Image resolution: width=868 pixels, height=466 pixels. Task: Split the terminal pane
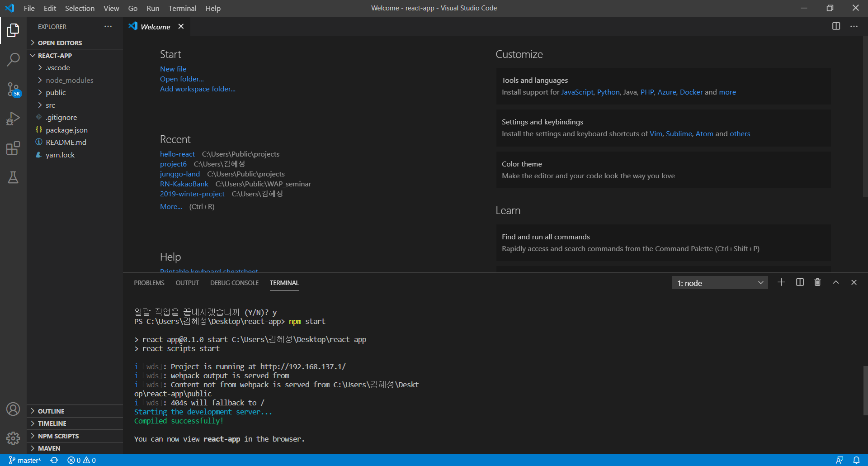coord(800,282)
